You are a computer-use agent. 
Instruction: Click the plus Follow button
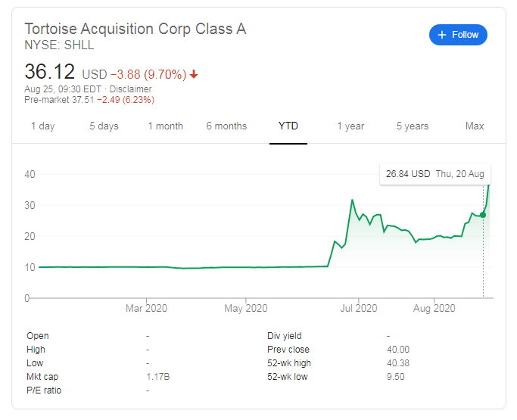tap(458, 35)
